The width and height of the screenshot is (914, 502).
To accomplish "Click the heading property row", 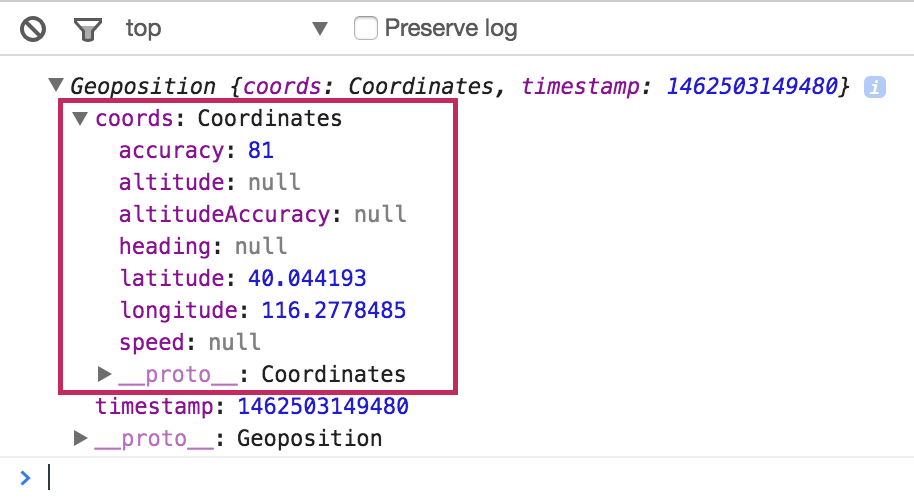I will point(202,246).
